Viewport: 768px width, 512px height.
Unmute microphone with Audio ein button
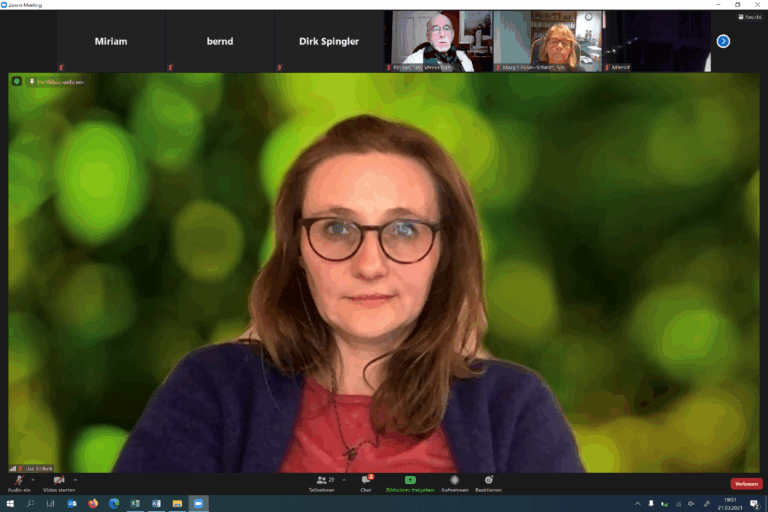pos(18,482)
